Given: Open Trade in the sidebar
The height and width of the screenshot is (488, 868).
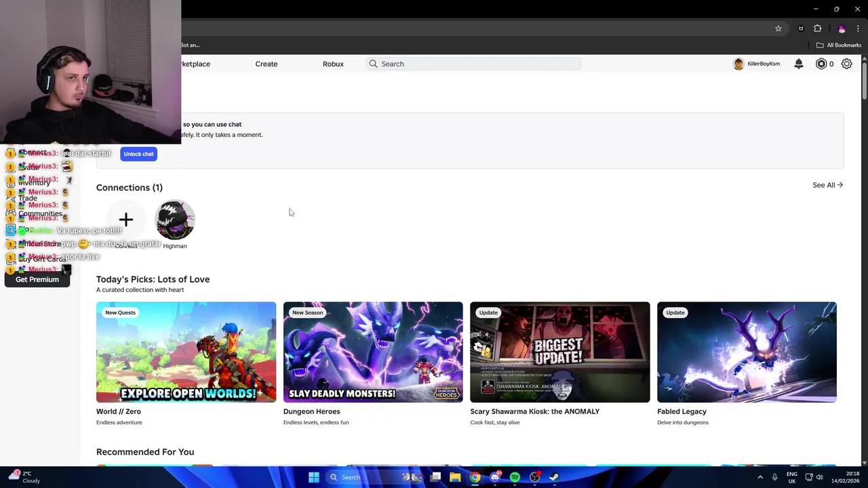Looking at the screenshot, I should click(28, 199).
